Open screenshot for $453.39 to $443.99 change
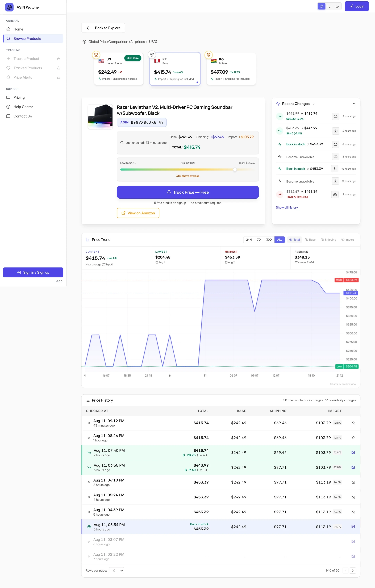 (x=336, y=131)
